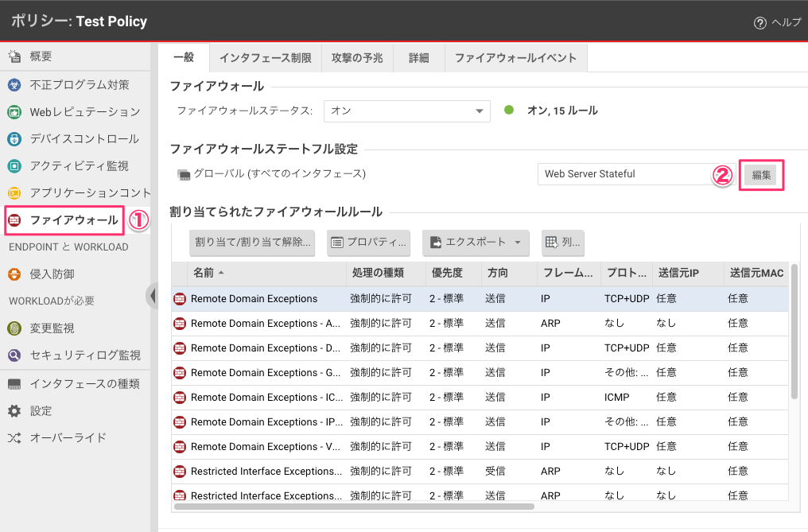Click the ヘルプ link in header
Viewport: 808px width, 532px height.
pyautogui.click(x=787, y=22)
